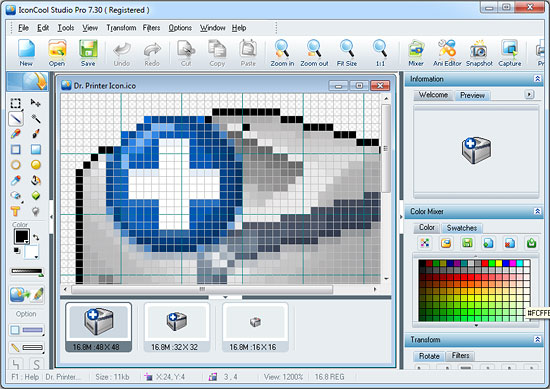The image size is (550, 389).
Task: Open the Rotate tab in Transform
Action: click(429, 356)
